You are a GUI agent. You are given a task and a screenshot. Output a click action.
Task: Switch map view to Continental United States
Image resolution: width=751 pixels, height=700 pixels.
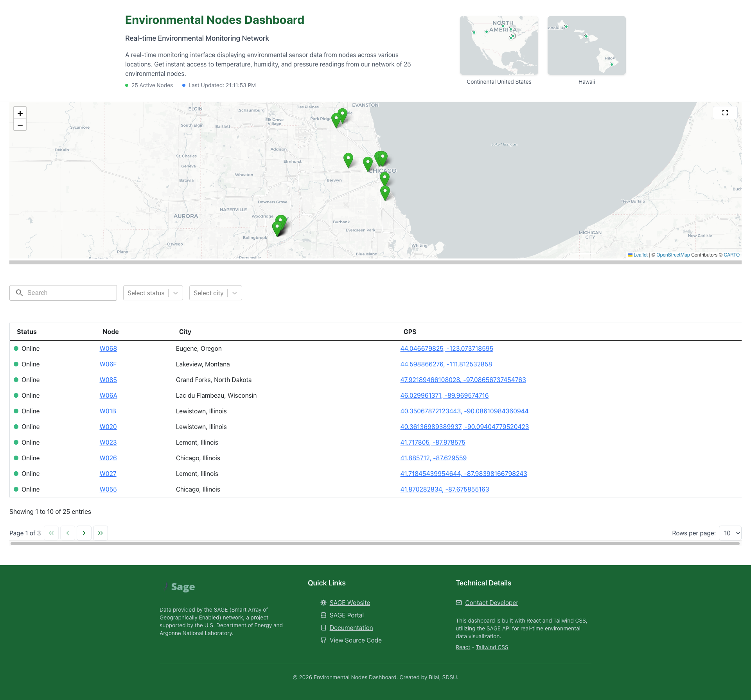coord(499,45)
